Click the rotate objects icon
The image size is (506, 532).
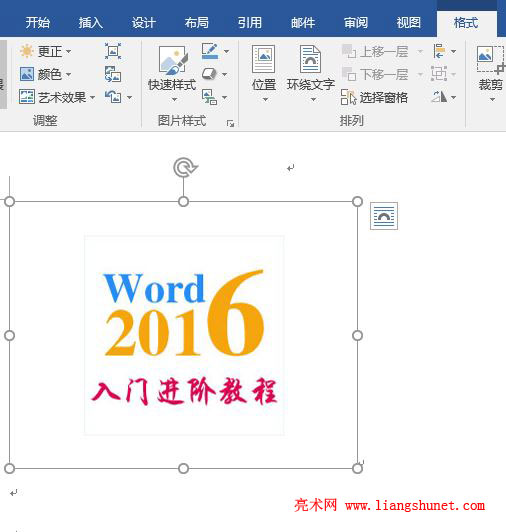pos(439,97)
